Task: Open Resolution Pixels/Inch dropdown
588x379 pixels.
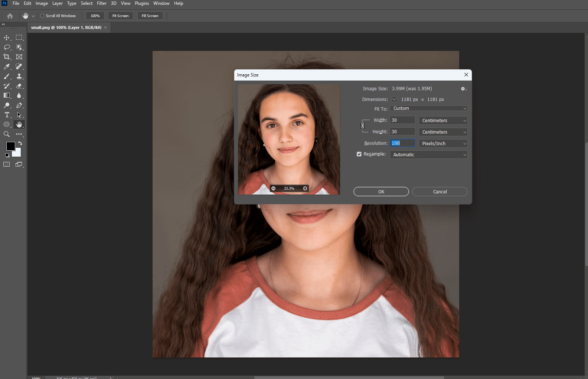Action: (x=443, y=144)
